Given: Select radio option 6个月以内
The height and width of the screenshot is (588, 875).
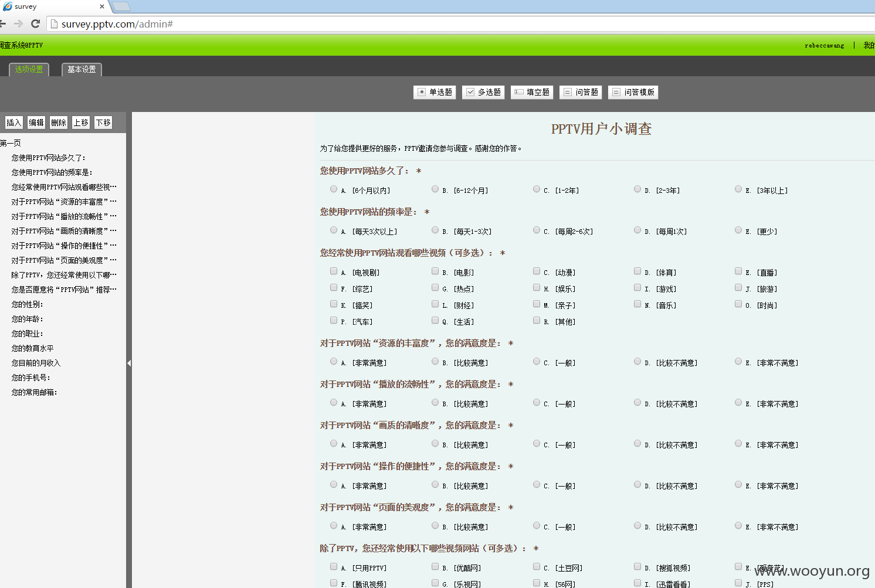Looking at the screenshot, I should [334, 189].
